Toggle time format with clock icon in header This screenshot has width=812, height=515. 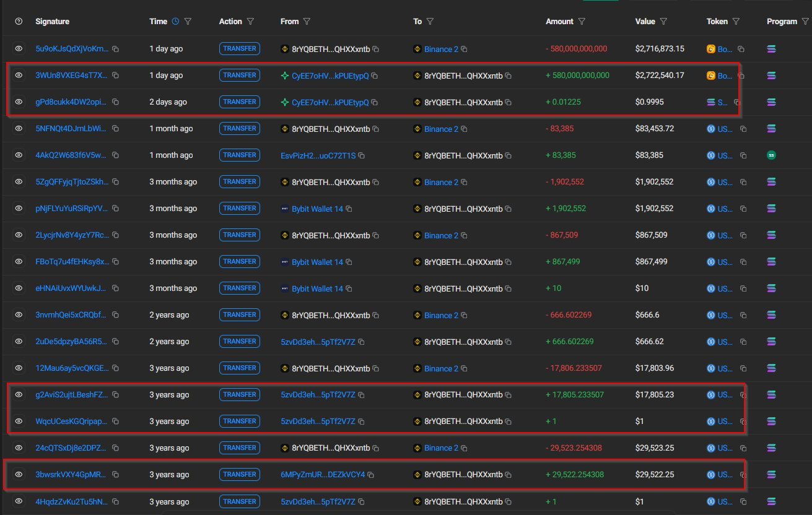click(x=175, y=21)
